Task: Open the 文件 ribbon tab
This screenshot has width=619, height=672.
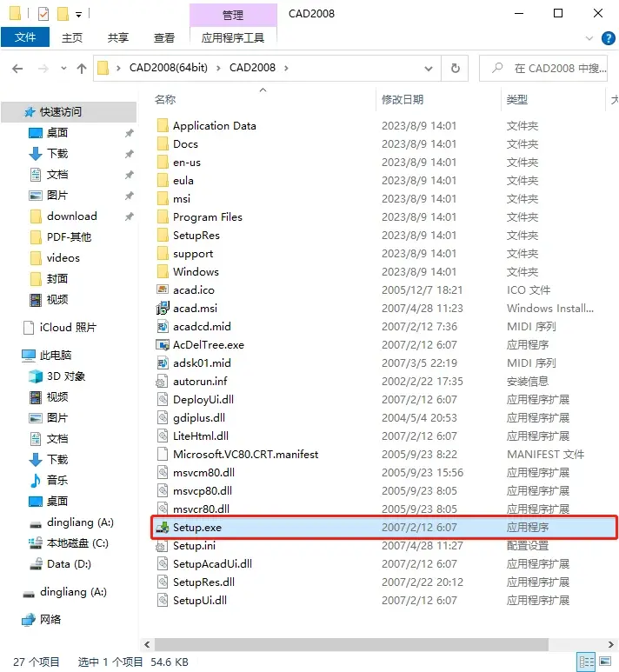Action: [25, 37]
